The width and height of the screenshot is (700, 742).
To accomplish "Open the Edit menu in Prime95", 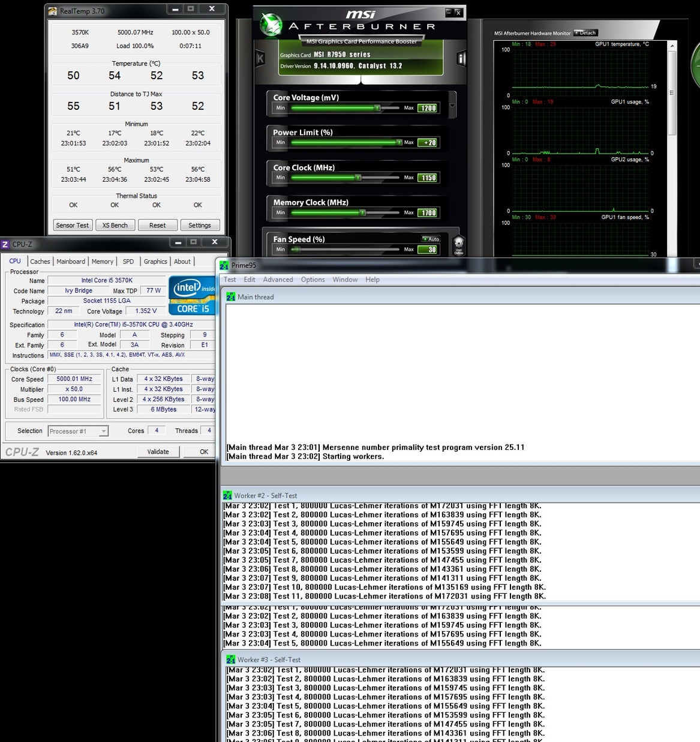I will tap(250, 280).
